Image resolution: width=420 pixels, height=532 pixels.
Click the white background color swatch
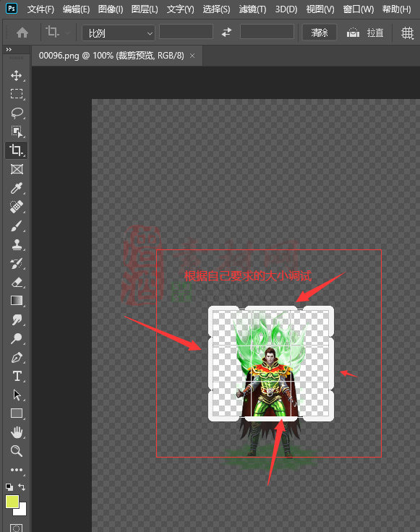tap(22, 511)
